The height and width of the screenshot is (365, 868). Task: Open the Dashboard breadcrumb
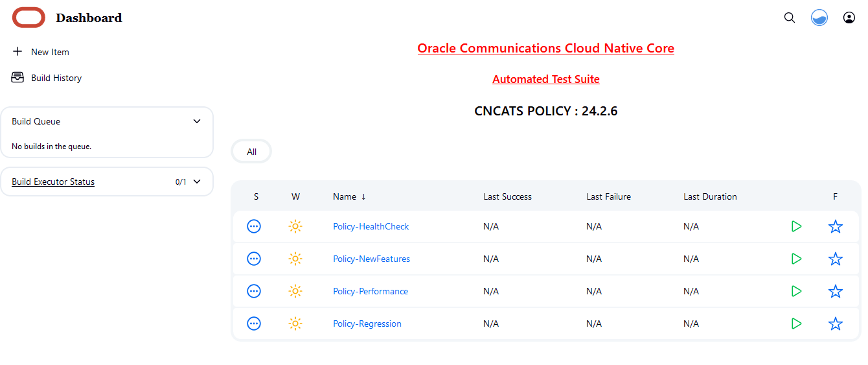click(x=89, y=18)
